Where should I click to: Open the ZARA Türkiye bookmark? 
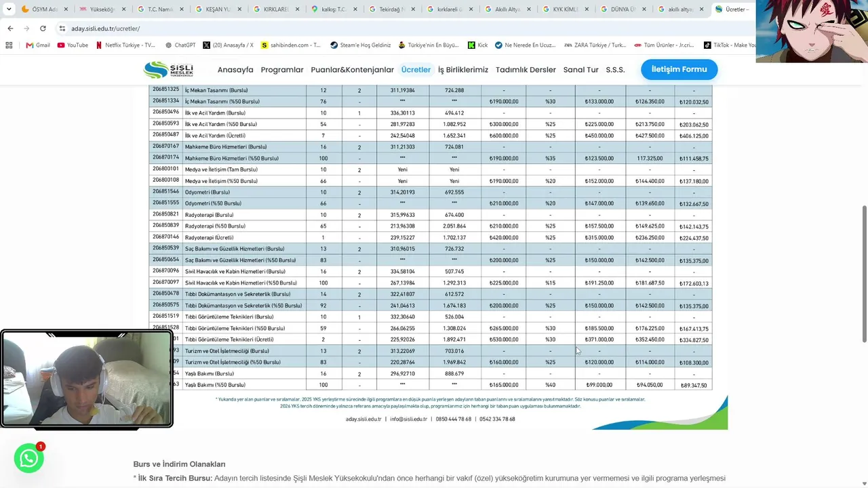(595, 45)
